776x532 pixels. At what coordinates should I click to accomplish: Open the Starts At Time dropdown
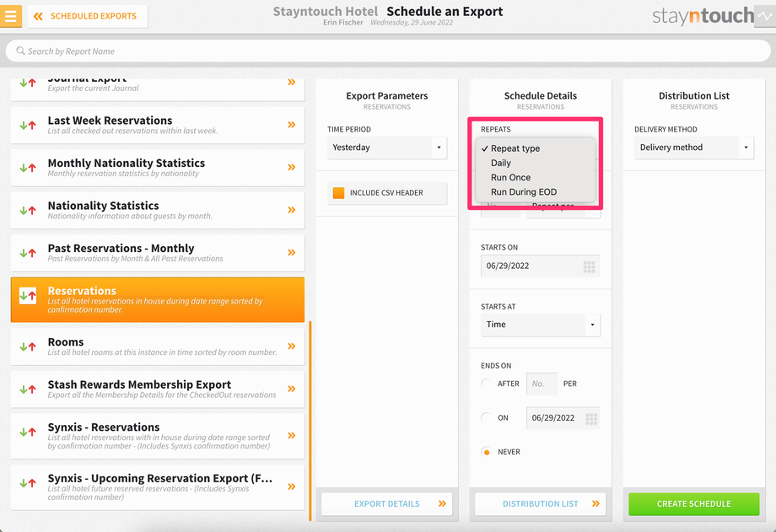[541, 325]
